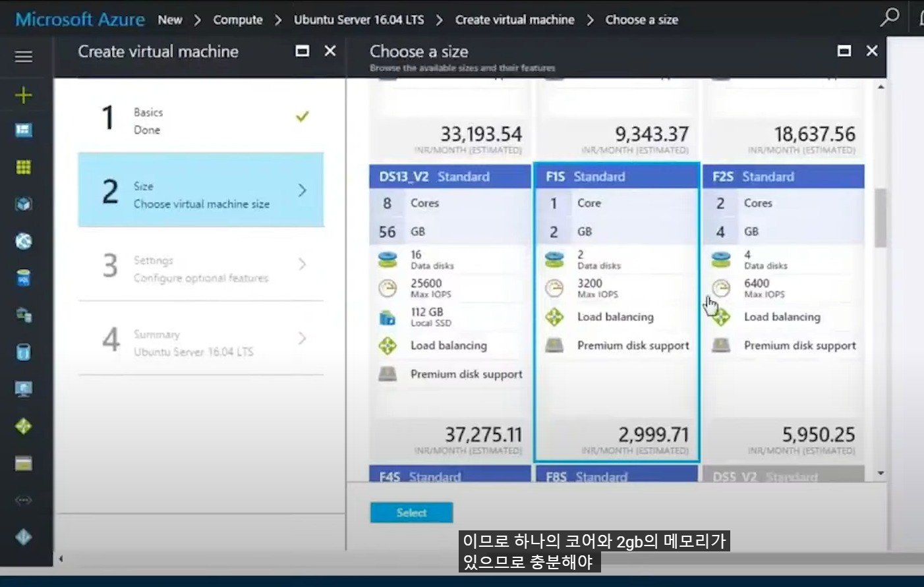Open App Services globe icon in the sidebar
The image size is (924, 587).
(24, 241)
